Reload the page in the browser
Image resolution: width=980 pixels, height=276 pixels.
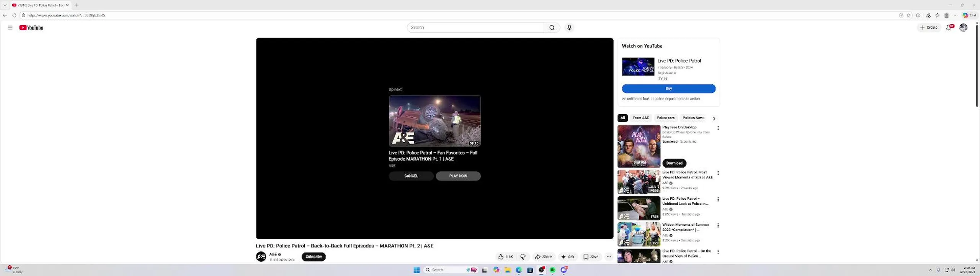(14, 15)
